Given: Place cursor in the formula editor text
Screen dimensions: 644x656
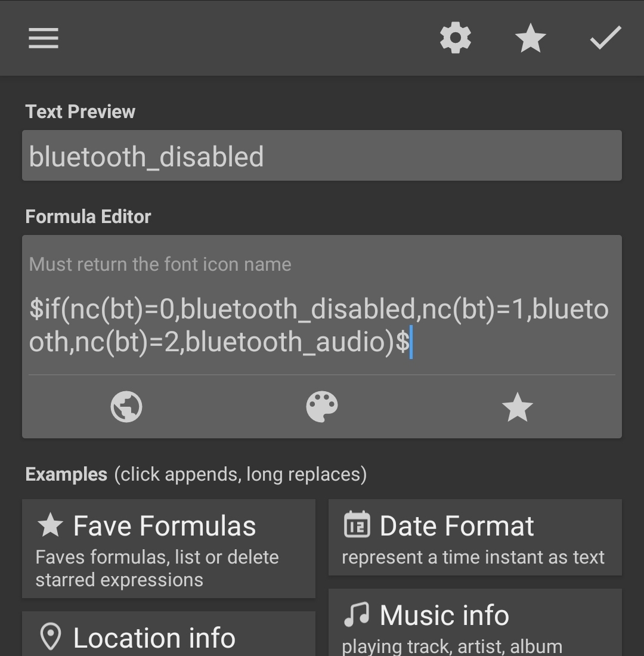Looking at the screenshot, I should [318, 326].
